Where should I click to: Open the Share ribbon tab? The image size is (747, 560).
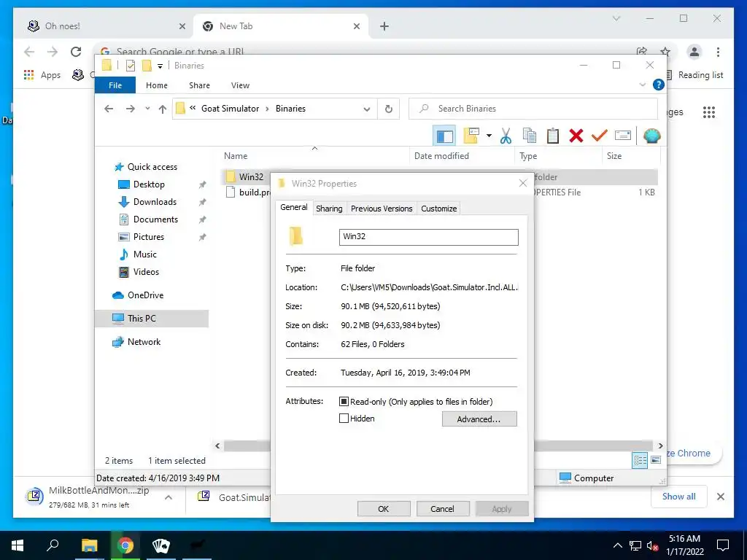pos(199,85)
